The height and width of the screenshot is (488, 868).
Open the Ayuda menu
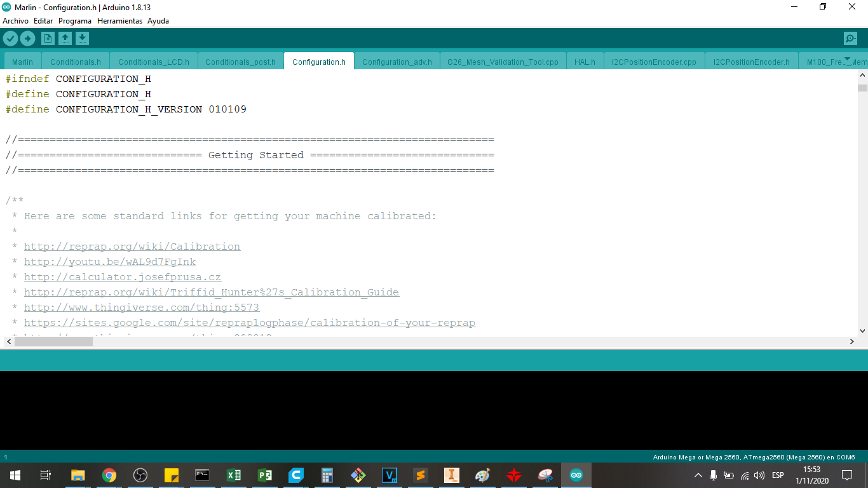158,21
